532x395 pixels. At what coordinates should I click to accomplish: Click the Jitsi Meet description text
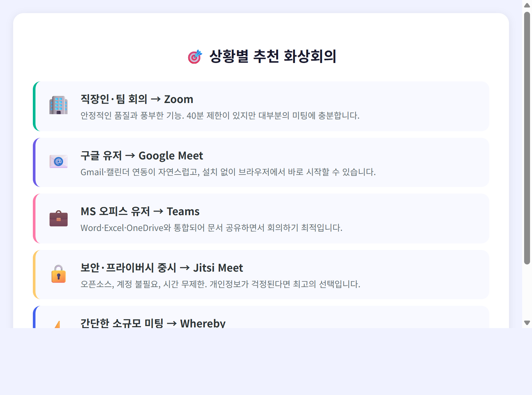[x=220, y=284]
